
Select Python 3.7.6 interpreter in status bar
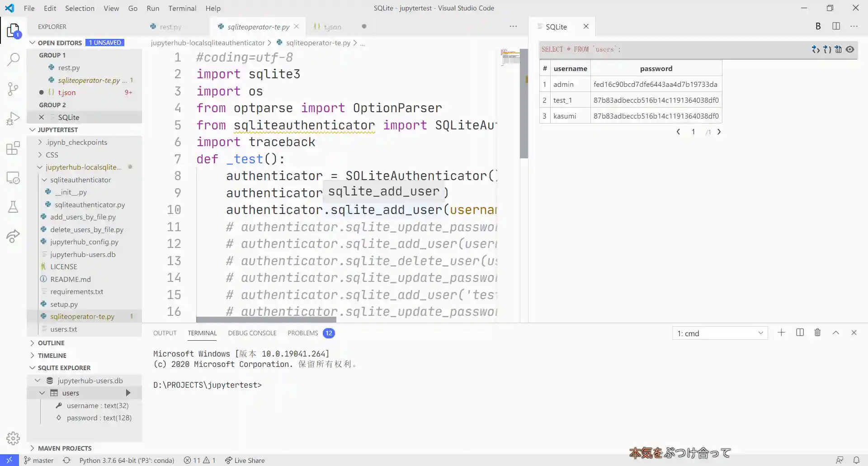[x=127, y=460]
